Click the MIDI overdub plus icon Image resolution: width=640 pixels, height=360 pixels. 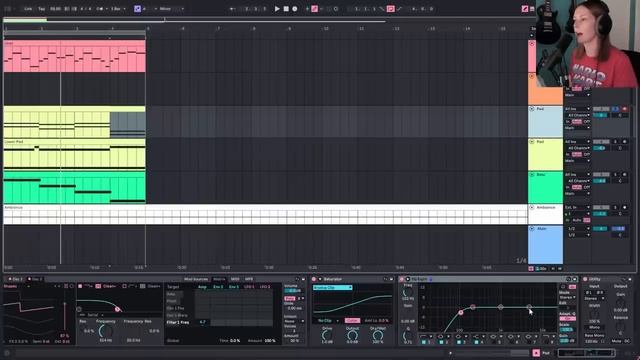(307, 9)
